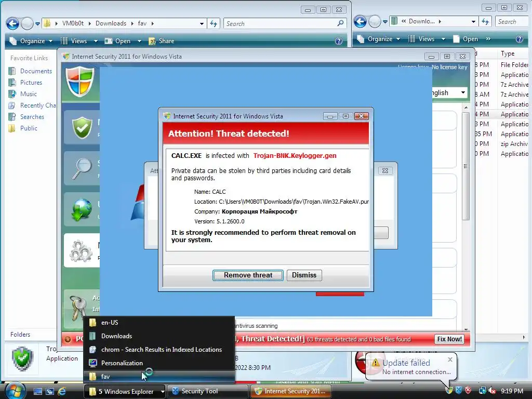Viewport: 532px width, 399px height.
Task: Open Organize menu in left Explorer
Action: pyautogui.click(x=31, y=41)
